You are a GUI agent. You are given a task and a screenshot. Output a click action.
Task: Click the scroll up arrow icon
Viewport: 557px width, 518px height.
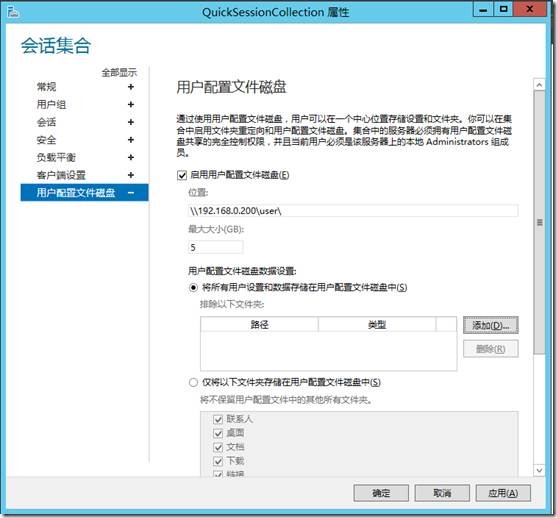539,85
